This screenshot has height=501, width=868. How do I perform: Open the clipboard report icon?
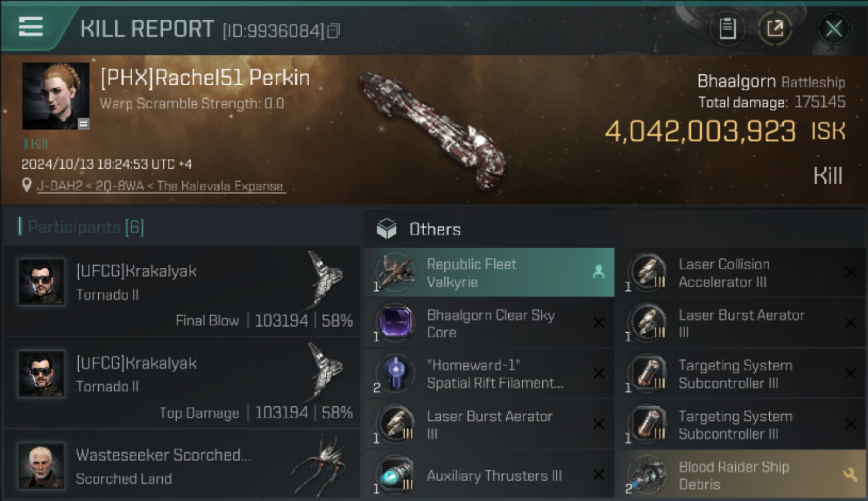(727, 29)
